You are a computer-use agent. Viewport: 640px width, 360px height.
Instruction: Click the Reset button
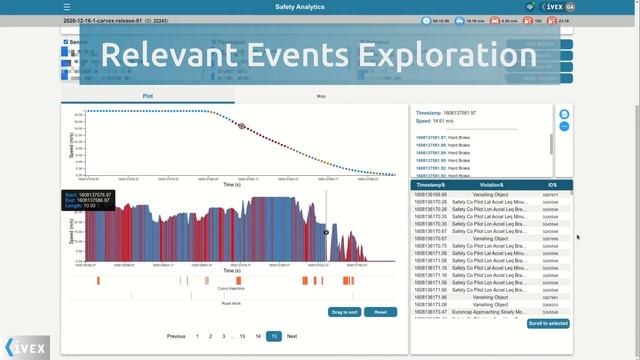[380, 312]
